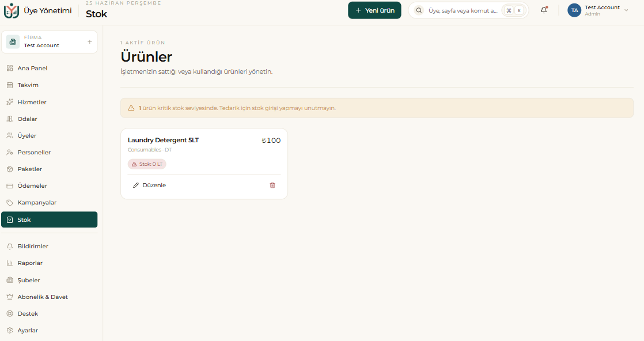Go to Şubeler

pos(50,280)
